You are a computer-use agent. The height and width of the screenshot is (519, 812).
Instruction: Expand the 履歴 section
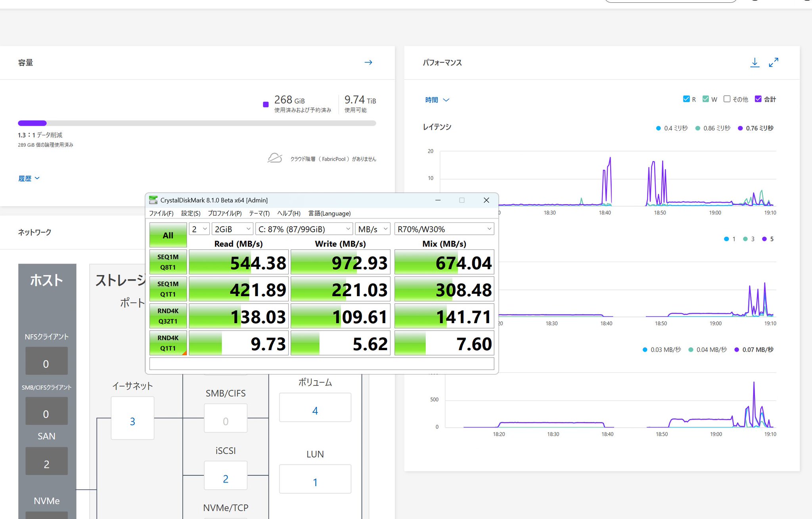click(29, 178)
